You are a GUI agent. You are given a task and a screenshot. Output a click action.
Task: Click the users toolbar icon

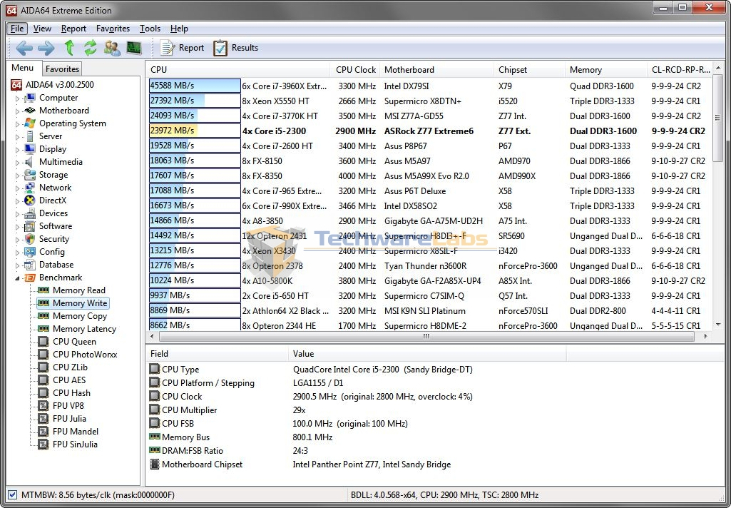pos(112,48)
